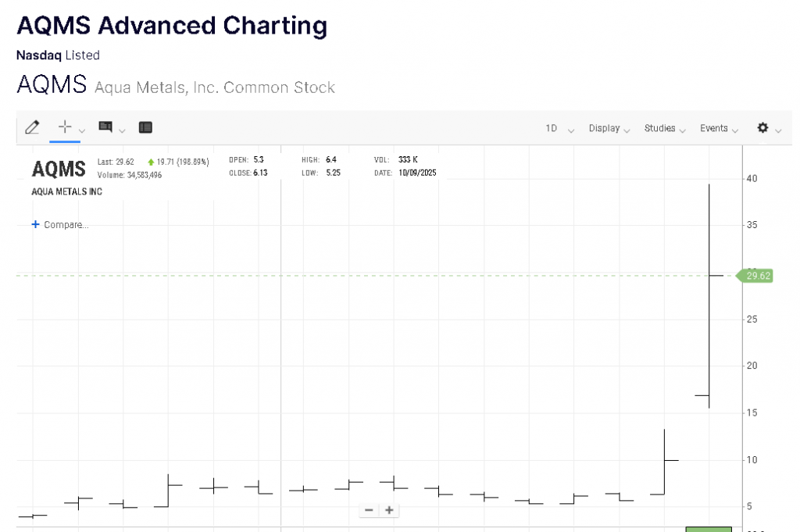This screenshot has height=532, width=800.
Task: Expand the annotation icon dropdown arrow
Action: [122, 130]
